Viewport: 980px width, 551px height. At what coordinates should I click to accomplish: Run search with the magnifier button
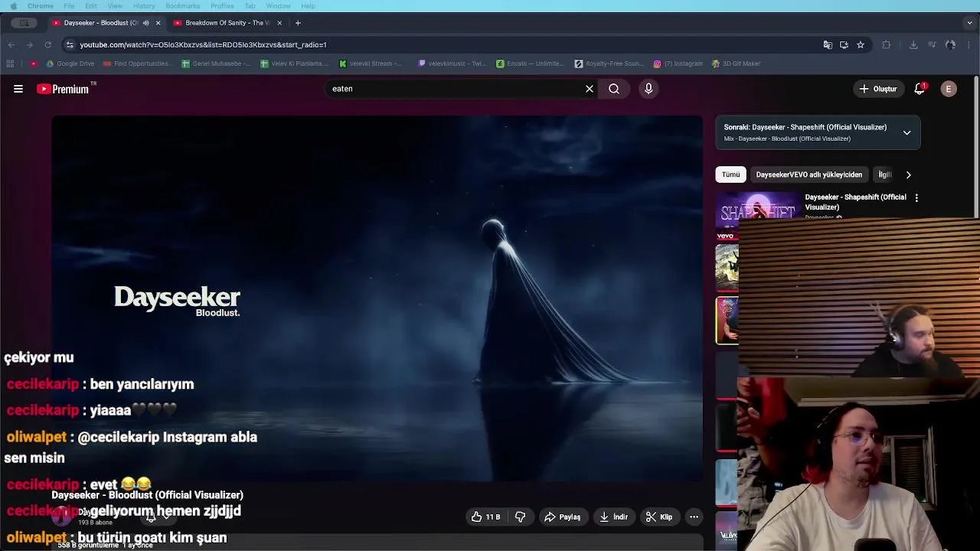(x=614, y=89)
